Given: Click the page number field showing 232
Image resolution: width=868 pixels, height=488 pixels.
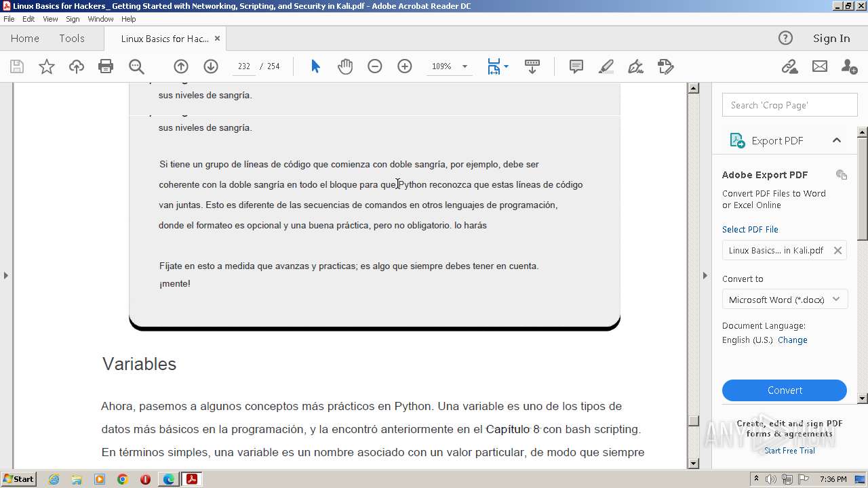Looking at the screenshot, I should click(x=244, y=66).
